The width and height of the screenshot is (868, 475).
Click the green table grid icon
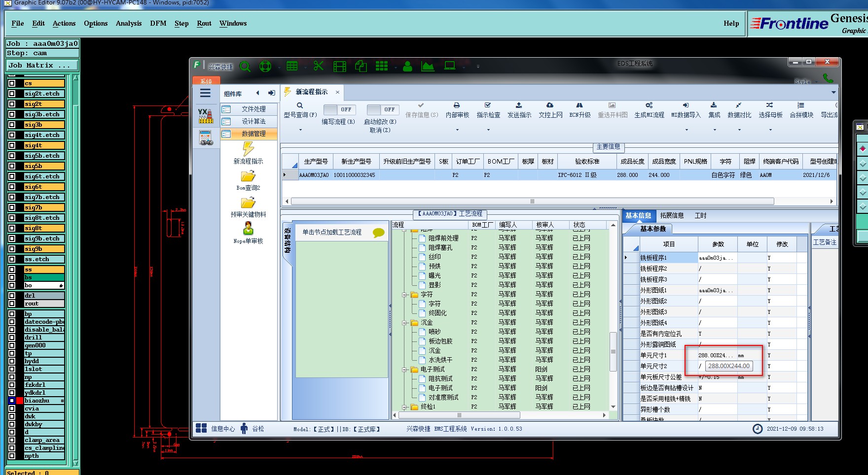pos(292,66)
